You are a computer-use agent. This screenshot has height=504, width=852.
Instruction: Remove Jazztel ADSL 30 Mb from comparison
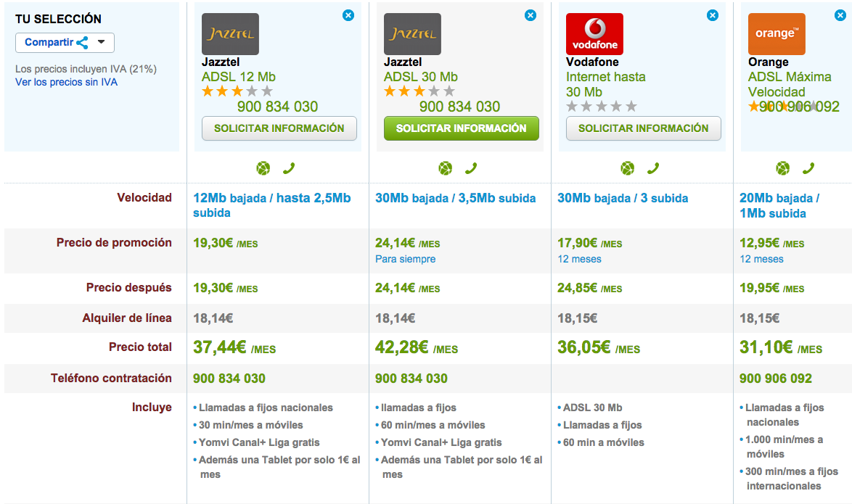pos(531,15)
